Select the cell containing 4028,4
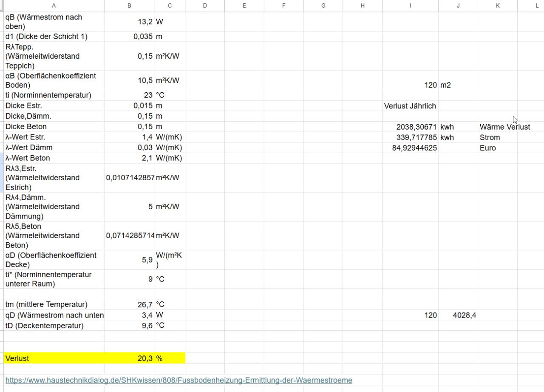This screenshot has height=392, width=544. click(458, 315)
